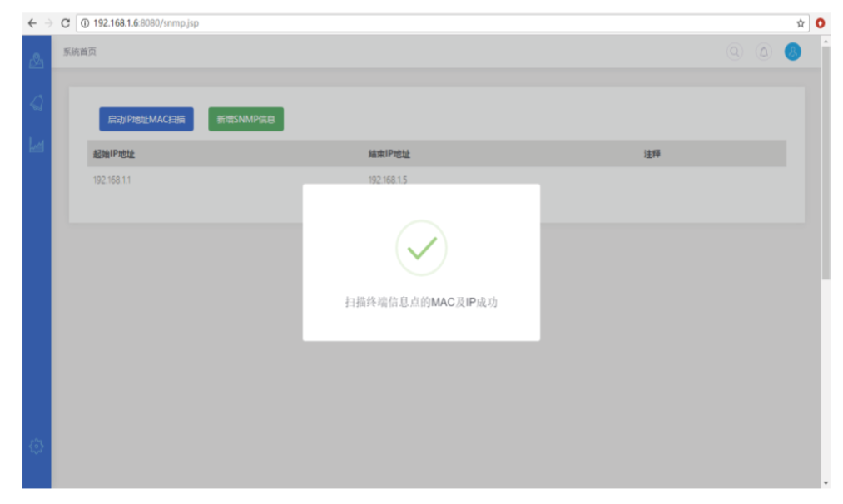Go back to the previous page
The image size is (843, 504).
pyautogui.click(x=32, y=23)
